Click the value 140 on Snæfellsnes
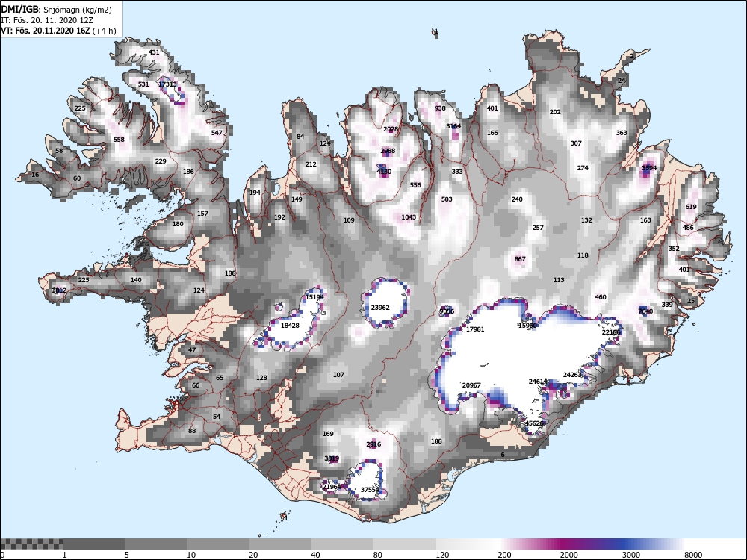 [136, 280]
